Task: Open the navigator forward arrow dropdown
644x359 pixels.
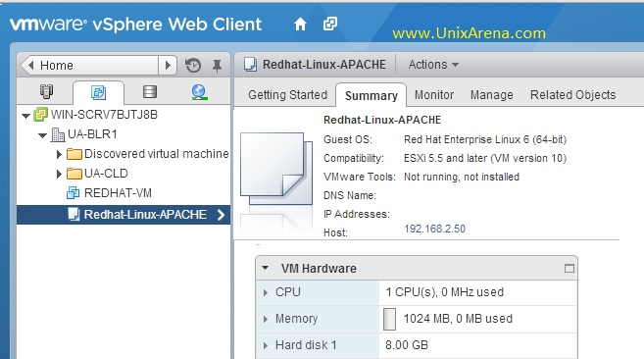Action: point(168,65)
